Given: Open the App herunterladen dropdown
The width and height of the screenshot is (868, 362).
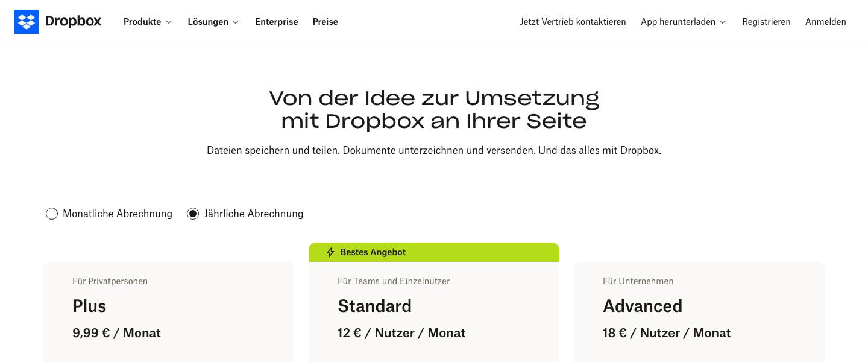Looking at the screenshot, I should tap(684, 22).
